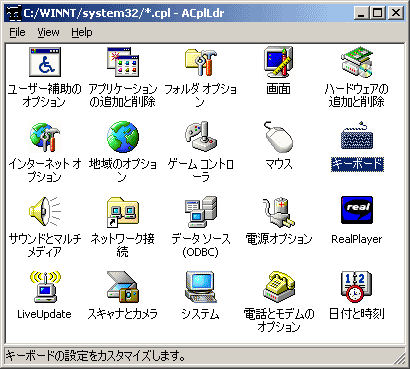Select the スキャナとカメラ scanner icon
410x369 pixels.
123,287
